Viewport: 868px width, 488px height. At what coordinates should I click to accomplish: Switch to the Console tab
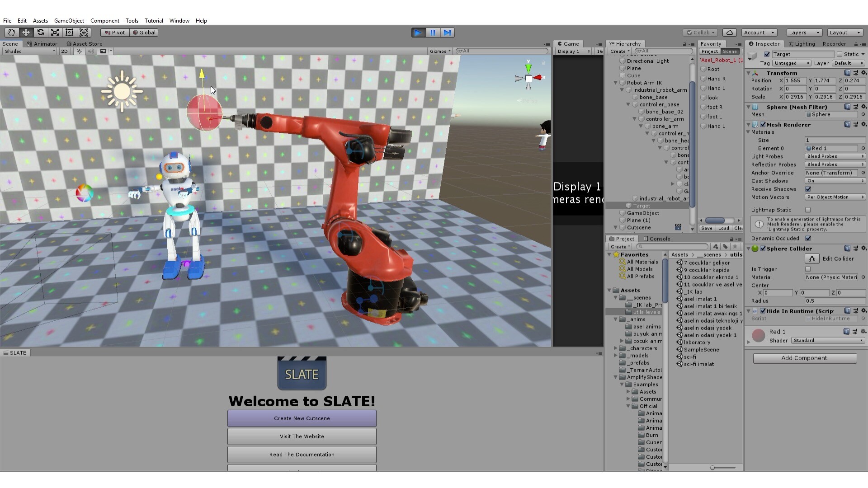pyautogui.click(x=656, y=239)
